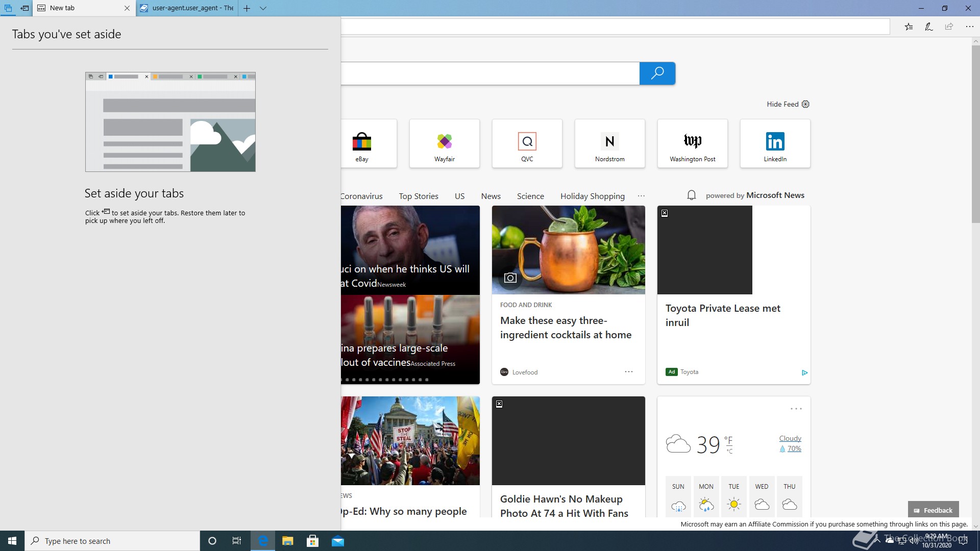Open the Washington Post top site tile
The width and height of the screenshot is (980, 551).
(x=693, y=143)
